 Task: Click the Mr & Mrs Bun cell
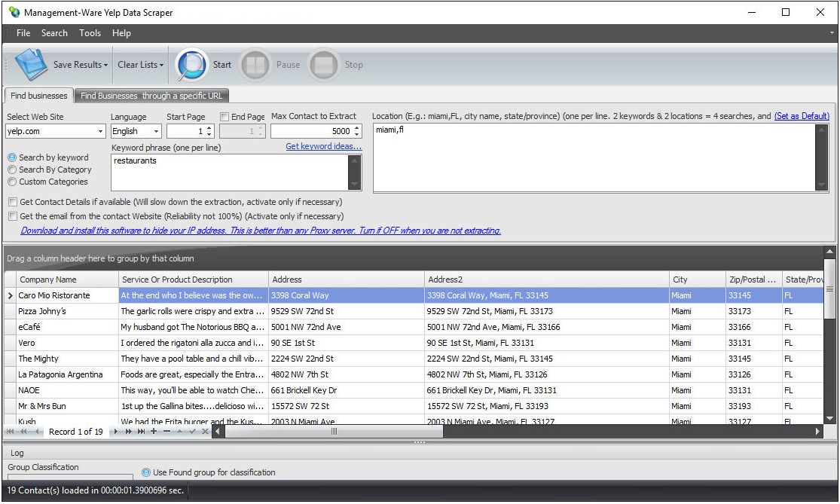[x=68, y=406]
